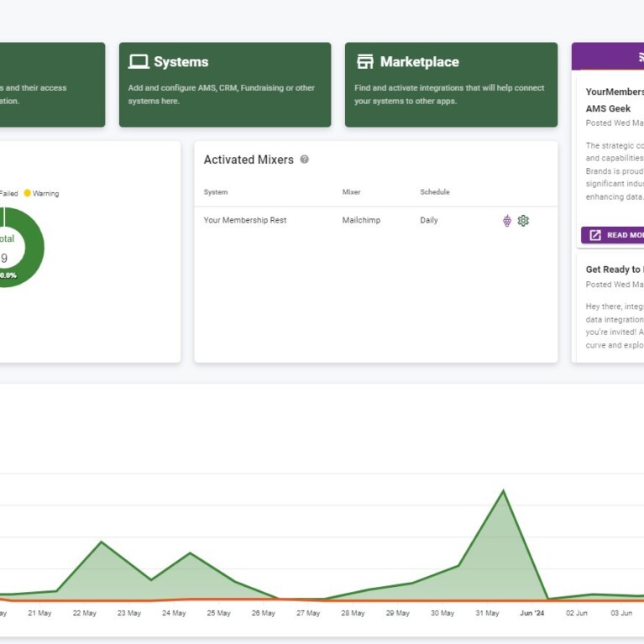Select Your Membership Rest system entry

click(x=245, y=220)
